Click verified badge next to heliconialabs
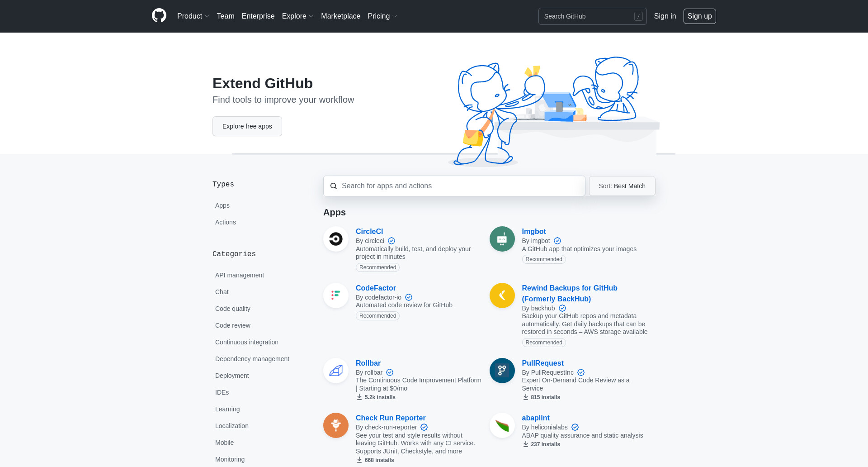 (x=575, y=427)
